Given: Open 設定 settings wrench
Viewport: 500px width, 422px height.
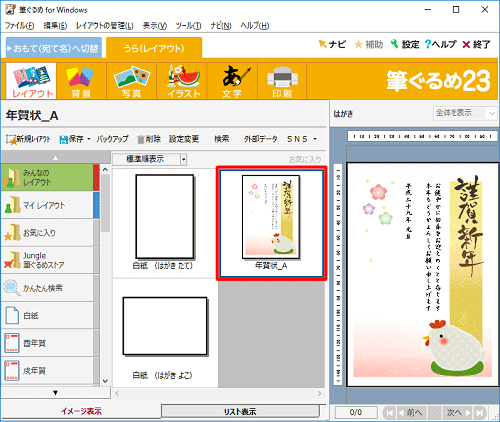Looking at the screenshot, I should click(x=405, y=44).
